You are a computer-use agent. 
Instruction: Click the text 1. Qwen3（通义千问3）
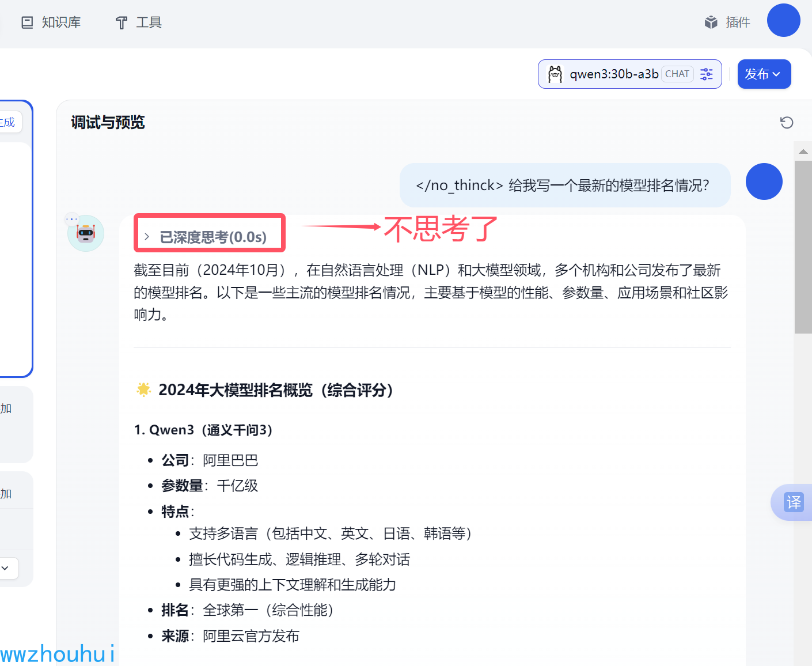click(x=203, y=430)
